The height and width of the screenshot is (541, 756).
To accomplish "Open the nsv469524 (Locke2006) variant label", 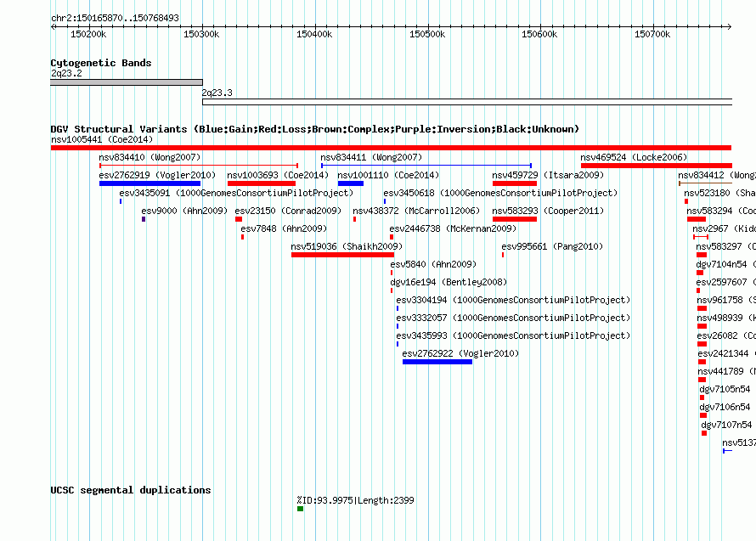I will pyautogui.click(x=634, y=157).
